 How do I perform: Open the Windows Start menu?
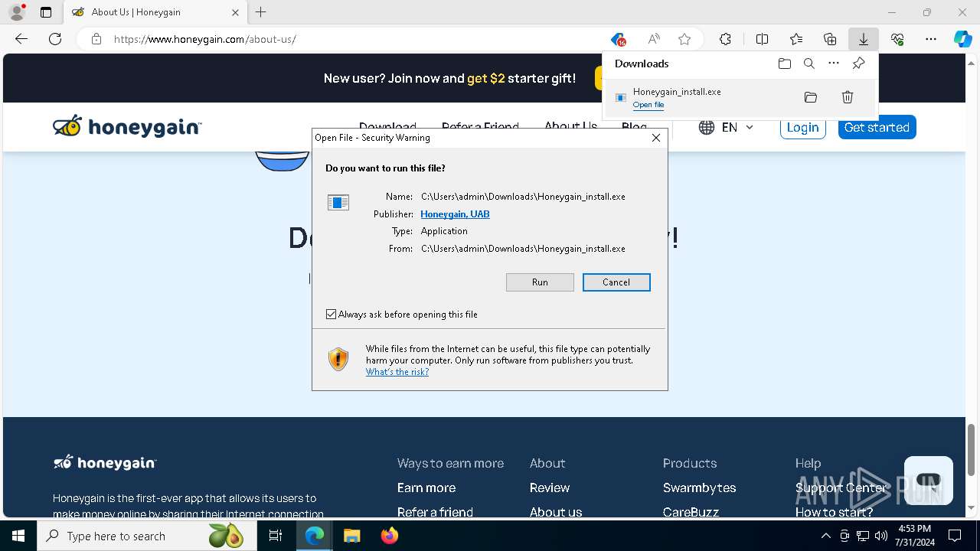18,536
